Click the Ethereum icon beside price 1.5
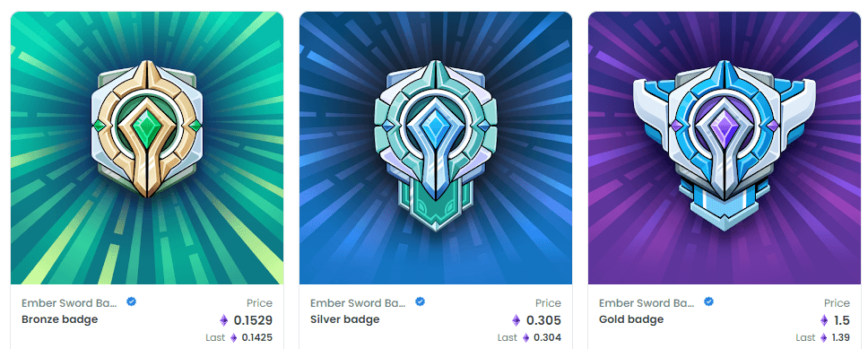Image resolution: width=868 pixels, height=349 pixels. pyautogui.click(x=824, y=320)
